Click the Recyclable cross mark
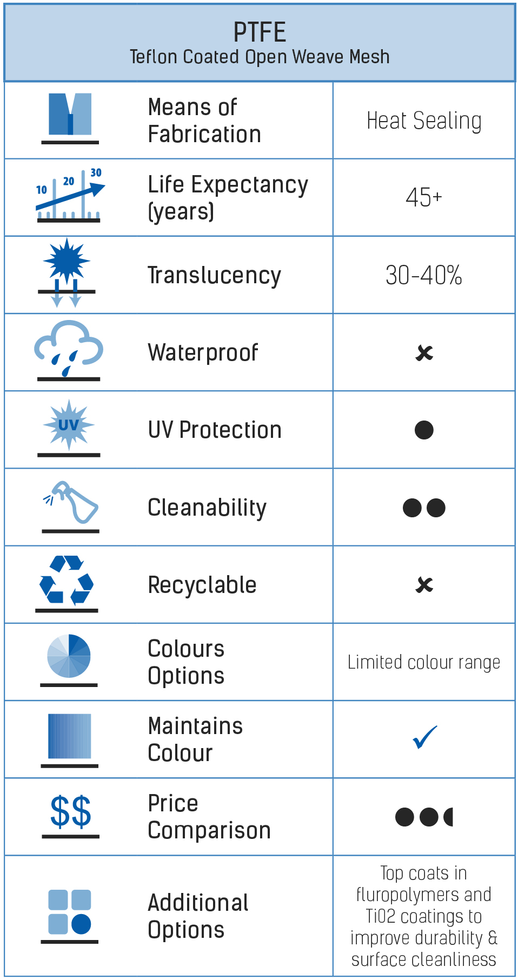The image size is (518, 980). (424, 585)
